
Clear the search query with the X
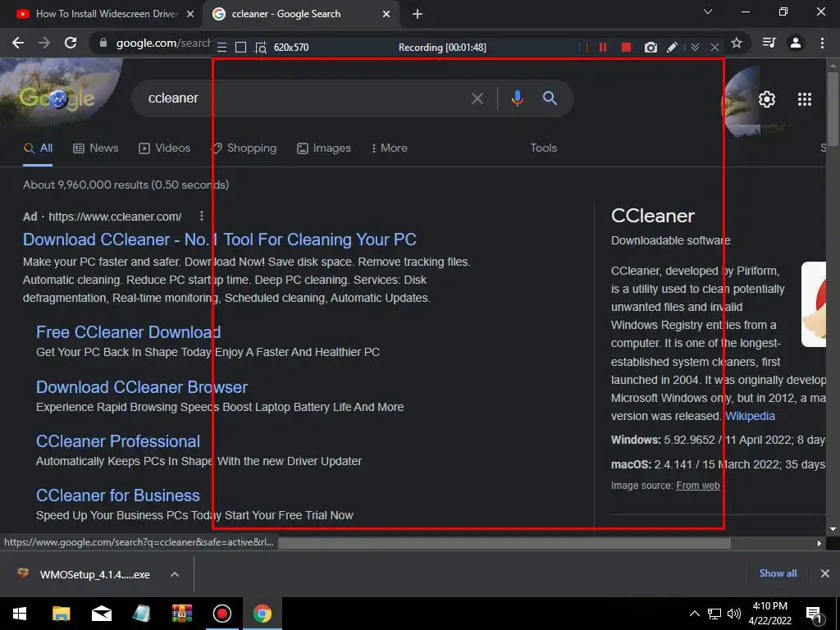tap(477, 98)
